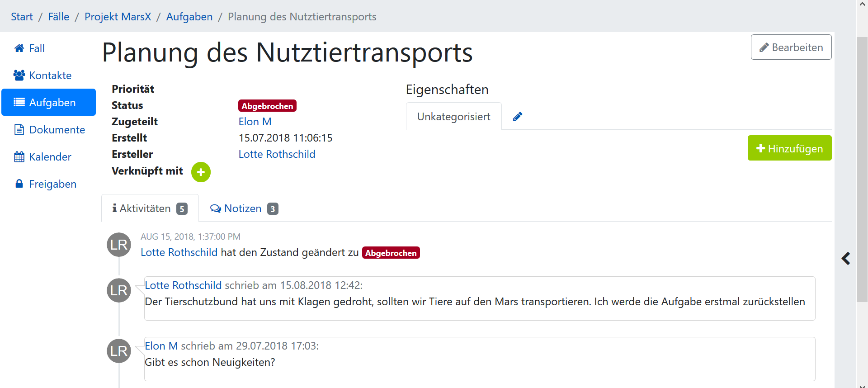Collapse the right panel with chevron arrow
Image resolution: width=868 pixels, height=388 pixels.
(846, 259)
